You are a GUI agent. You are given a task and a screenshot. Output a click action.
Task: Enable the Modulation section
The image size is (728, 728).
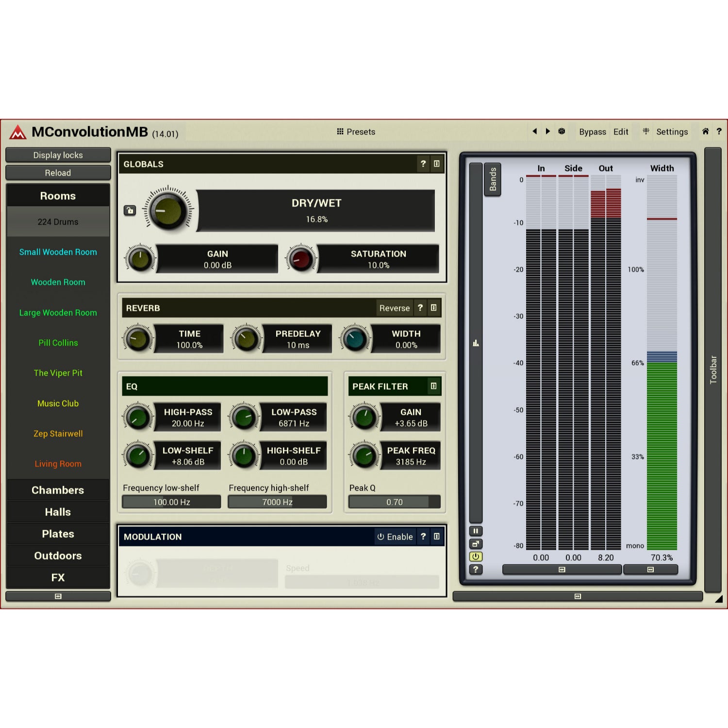pos(395,536)
